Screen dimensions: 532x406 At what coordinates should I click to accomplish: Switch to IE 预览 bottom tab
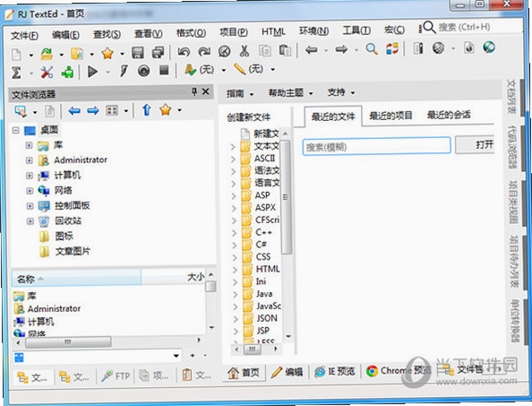(335, 371)
